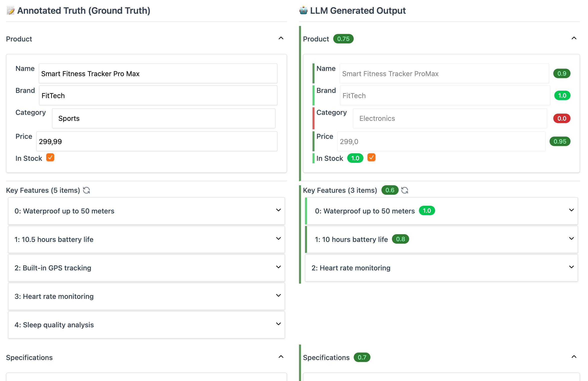
Task: Expand Ground Truth 'Built-in GPS tracking' item
Action: [x=278, y=267]
